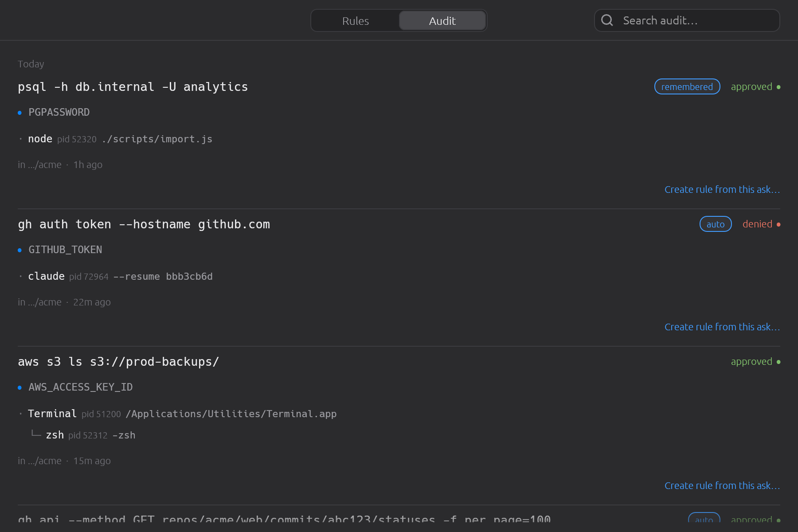Click the Today section header

[31, 64]
